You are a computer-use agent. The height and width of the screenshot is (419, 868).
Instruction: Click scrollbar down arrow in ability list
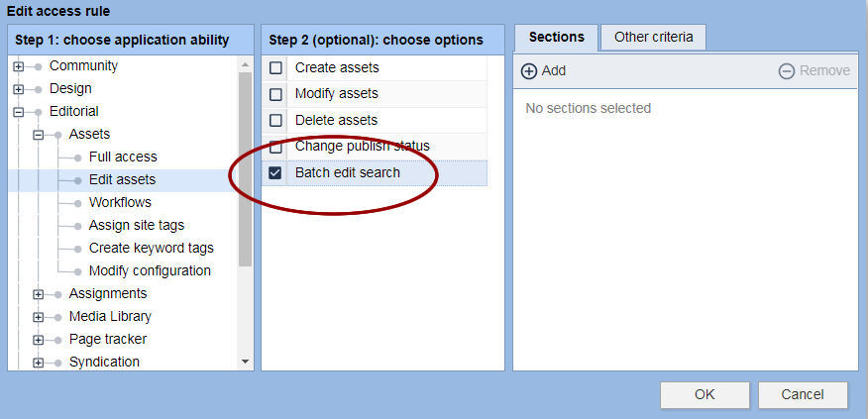click(x=246, y=363)
